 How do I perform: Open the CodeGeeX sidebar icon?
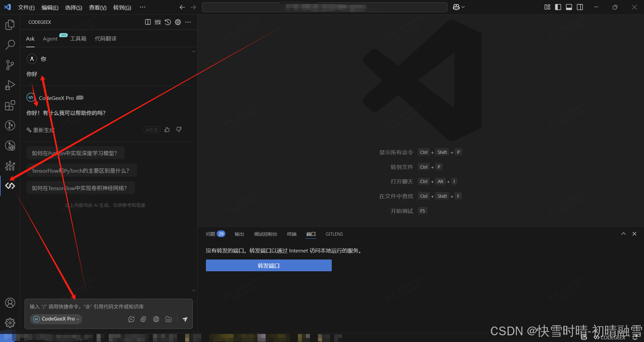10,186
